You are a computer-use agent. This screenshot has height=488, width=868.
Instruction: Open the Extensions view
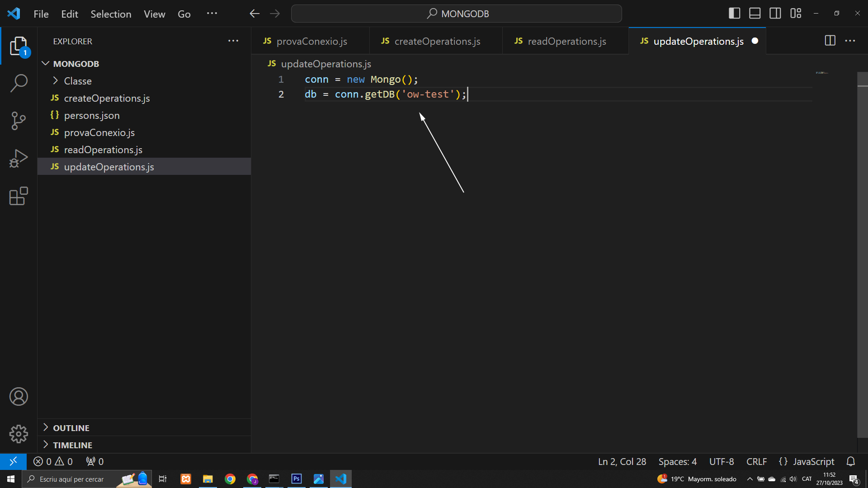pos(19,196)
